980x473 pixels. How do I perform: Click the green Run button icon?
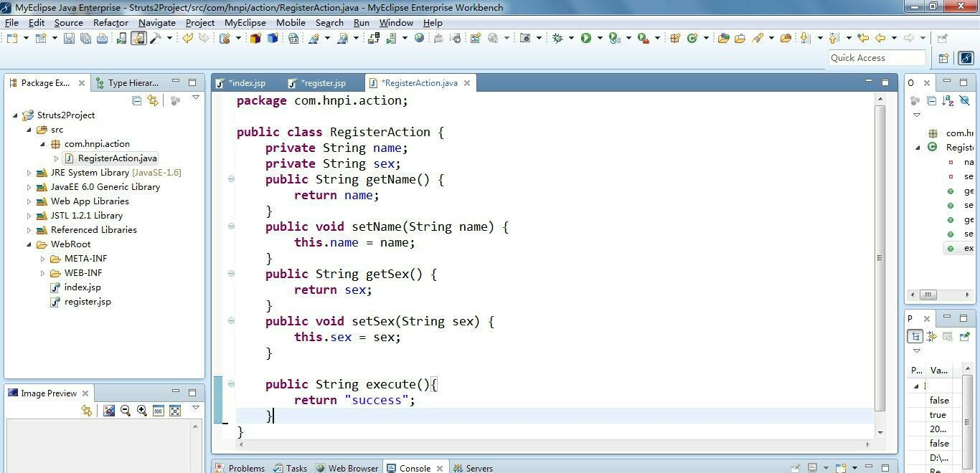[586, 38]
